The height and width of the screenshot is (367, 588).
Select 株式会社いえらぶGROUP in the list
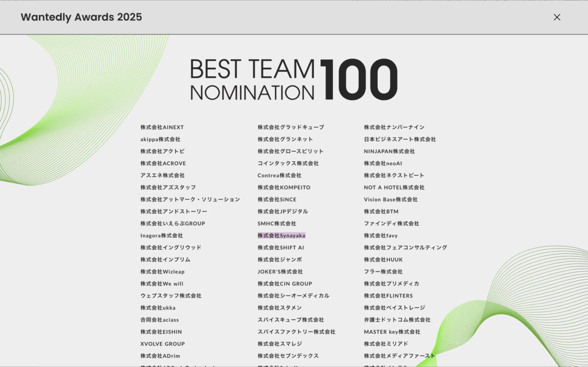click(x=172, y=223)
